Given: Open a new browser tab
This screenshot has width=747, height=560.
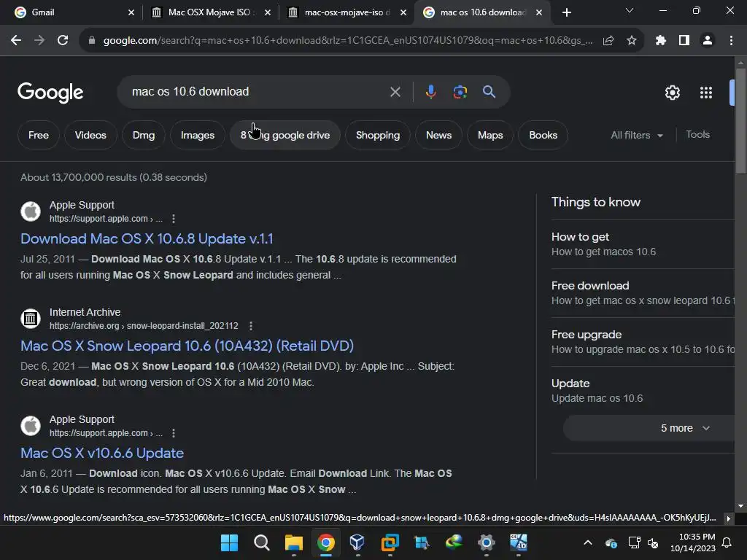Looking at the screenshot, I should [x=566, y=12].
